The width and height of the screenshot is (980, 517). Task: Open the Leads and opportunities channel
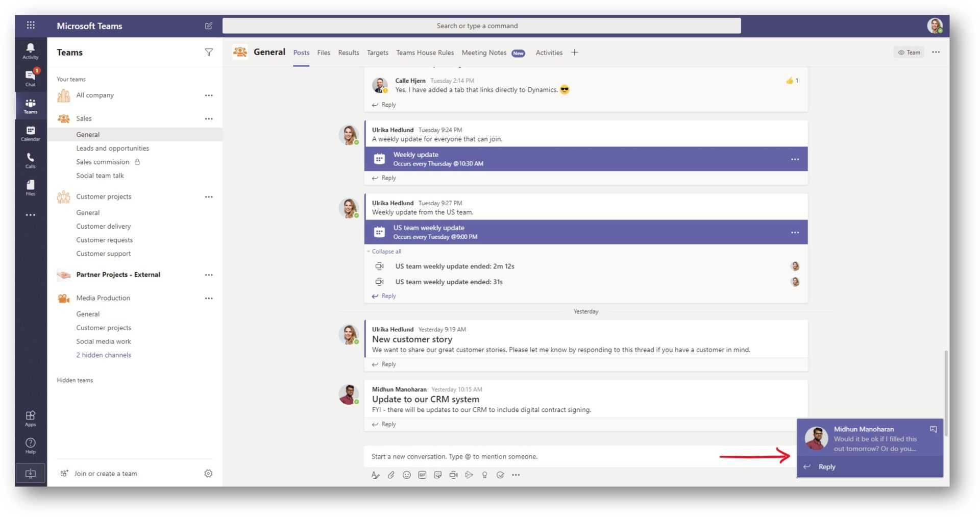point(112,149)
